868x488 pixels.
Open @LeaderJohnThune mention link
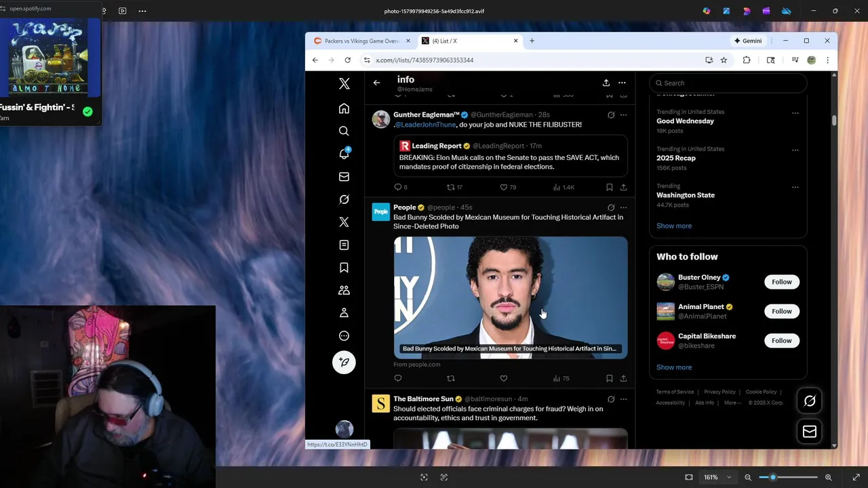tap(426, 125)
